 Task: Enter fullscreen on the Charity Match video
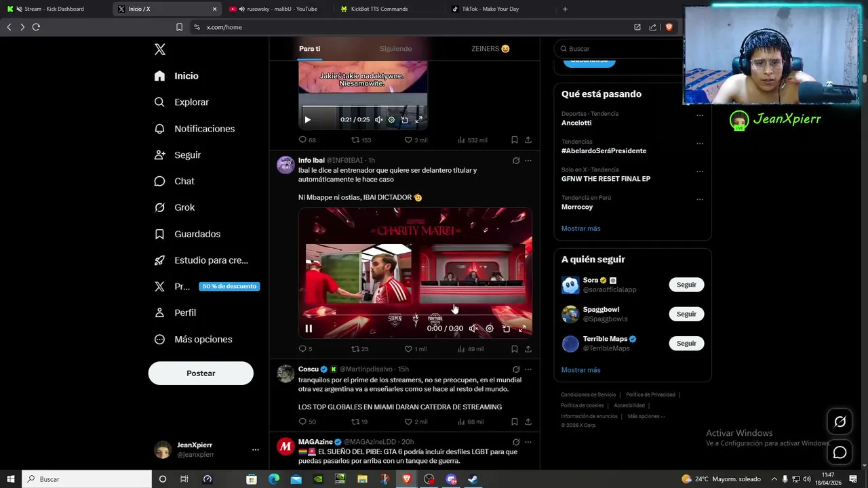click(522, 329)
